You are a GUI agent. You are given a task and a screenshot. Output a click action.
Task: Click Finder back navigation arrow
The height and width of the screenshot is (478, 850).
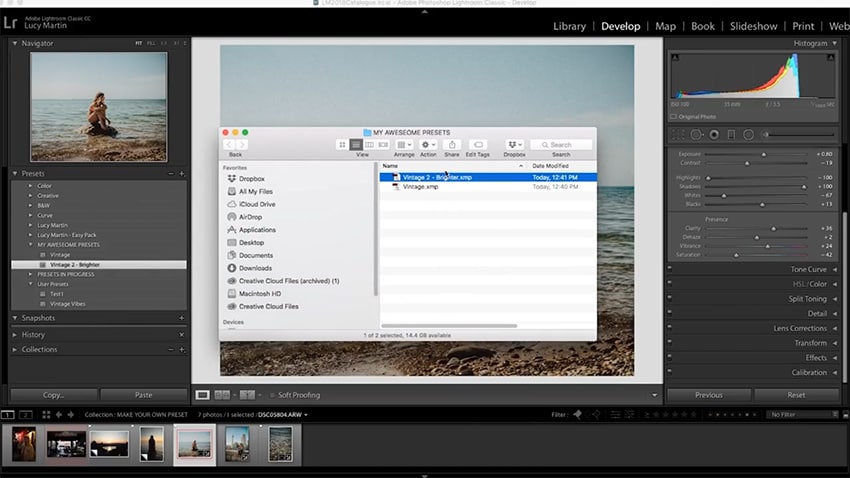coord(229,145)
